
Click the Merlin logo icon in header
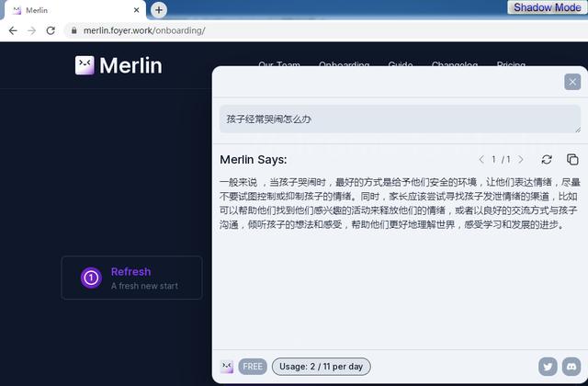85,65
